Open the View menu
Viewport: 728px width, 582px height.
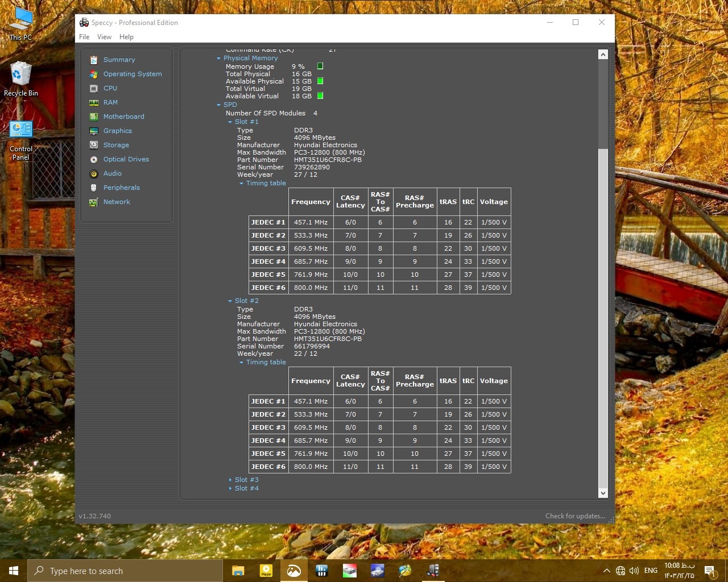click(104, 37)
